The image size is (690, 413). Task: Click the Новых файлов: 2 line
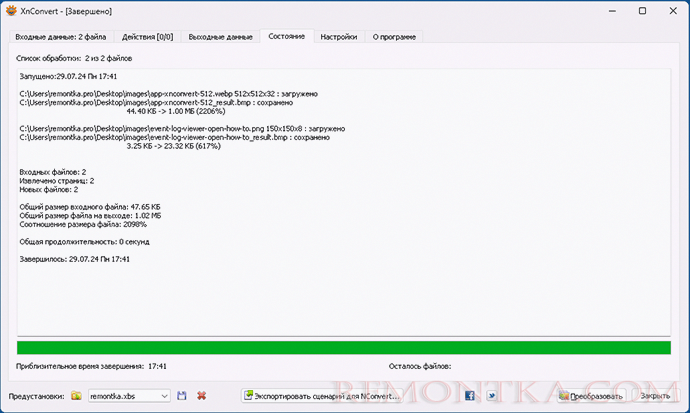coord(49,190)
